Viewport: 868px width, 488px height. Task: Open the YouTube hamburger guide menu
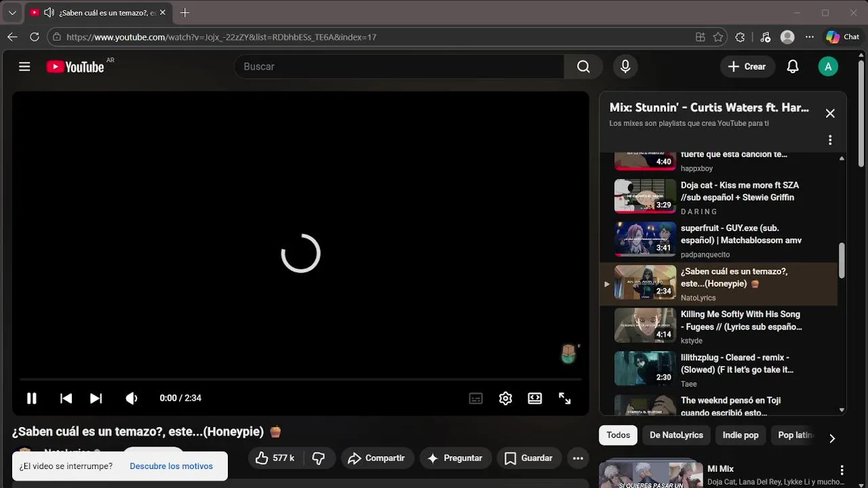pos(24,66)
